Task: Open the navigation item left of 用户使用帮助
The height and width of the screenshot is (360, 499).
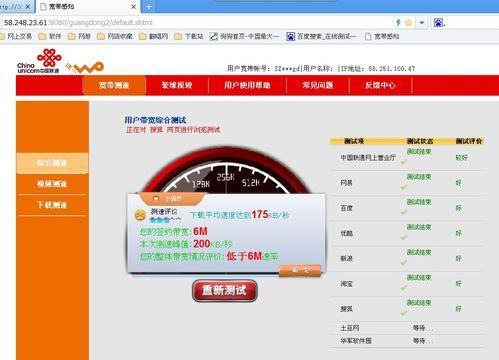Action: 177,85
